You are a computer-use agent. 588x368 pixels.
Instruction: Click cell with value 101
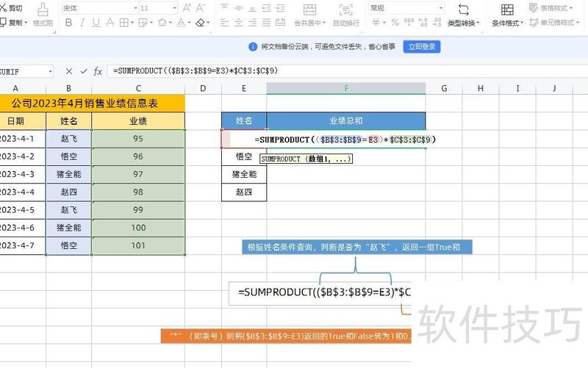click(138, 245)
